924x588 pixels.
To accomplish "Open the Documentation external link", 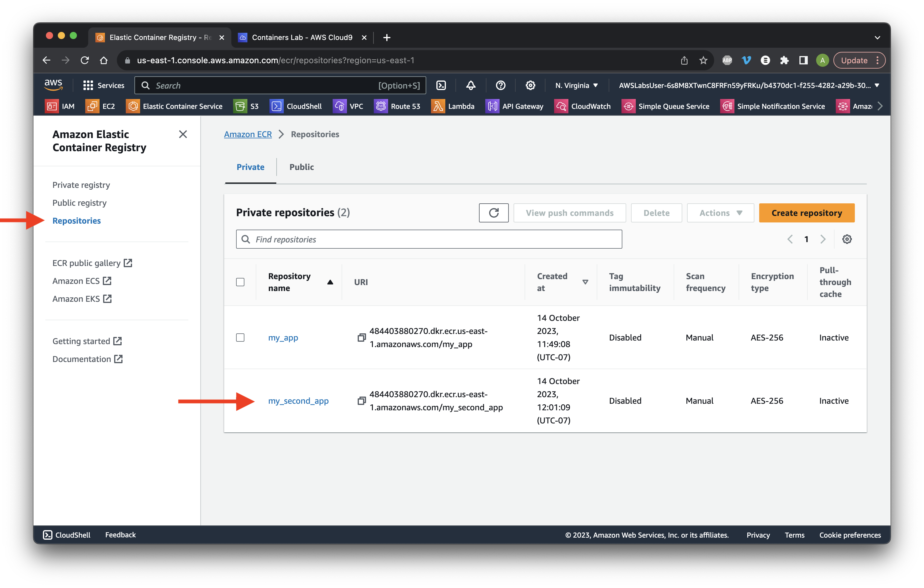I will (88, 359).
